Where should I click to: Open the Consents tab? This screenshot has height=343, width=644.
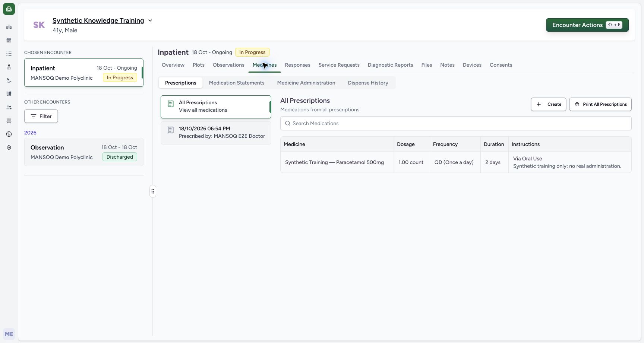[501, 65]
